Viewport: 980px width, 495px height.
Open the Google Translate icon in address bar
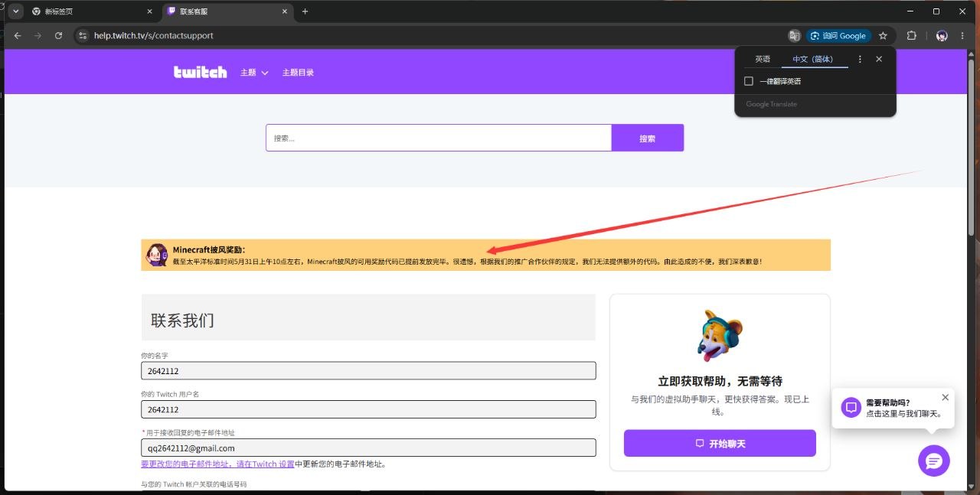(x=795, y=35)
